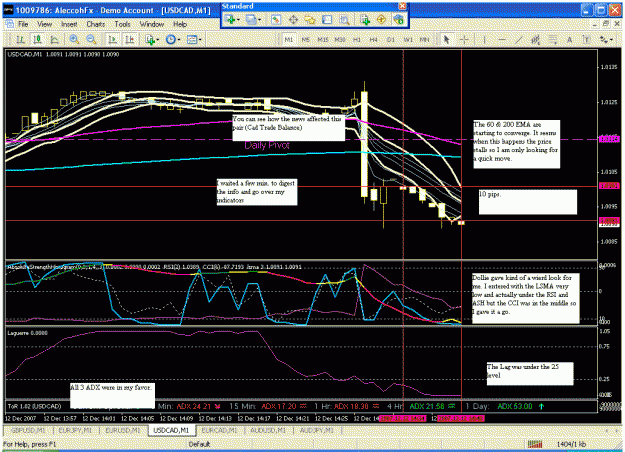Click the Templates icon
The width and height of the screenshot is (625, 452).
[x=192, y=39]
